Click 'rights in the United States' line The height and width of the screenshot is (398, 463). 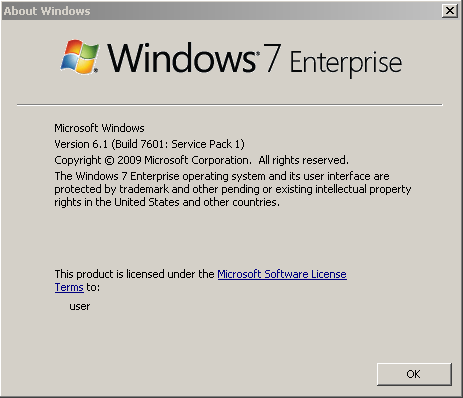167,202
